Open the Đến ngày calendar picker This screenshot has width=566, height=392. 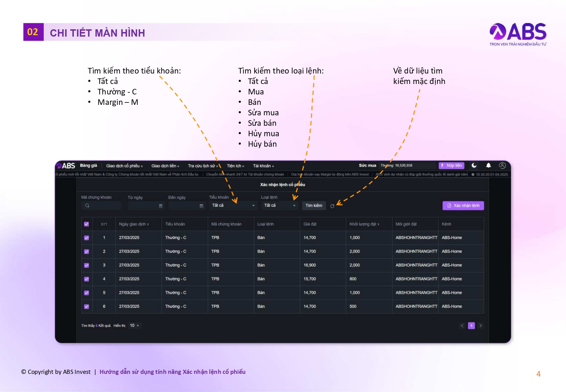point(201,206)
